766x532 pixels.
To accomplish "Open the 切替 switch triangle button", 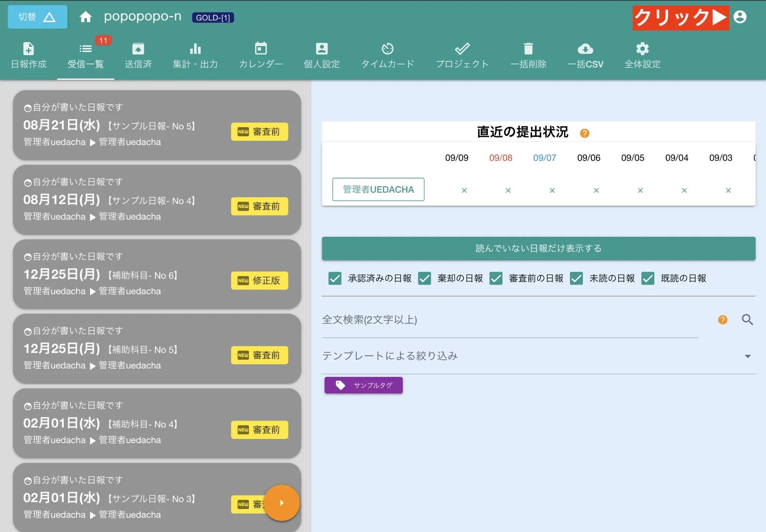I will (x=37, y=17).
